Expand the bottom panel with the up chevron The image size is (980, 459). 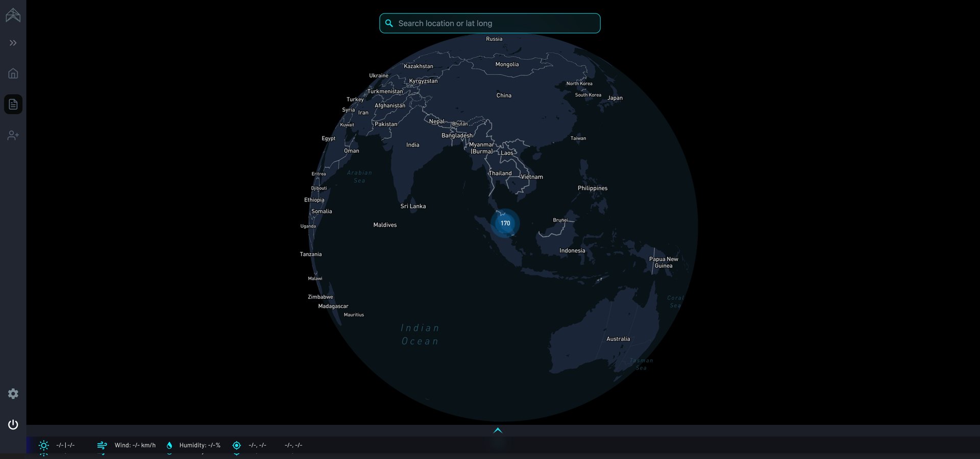498,430
